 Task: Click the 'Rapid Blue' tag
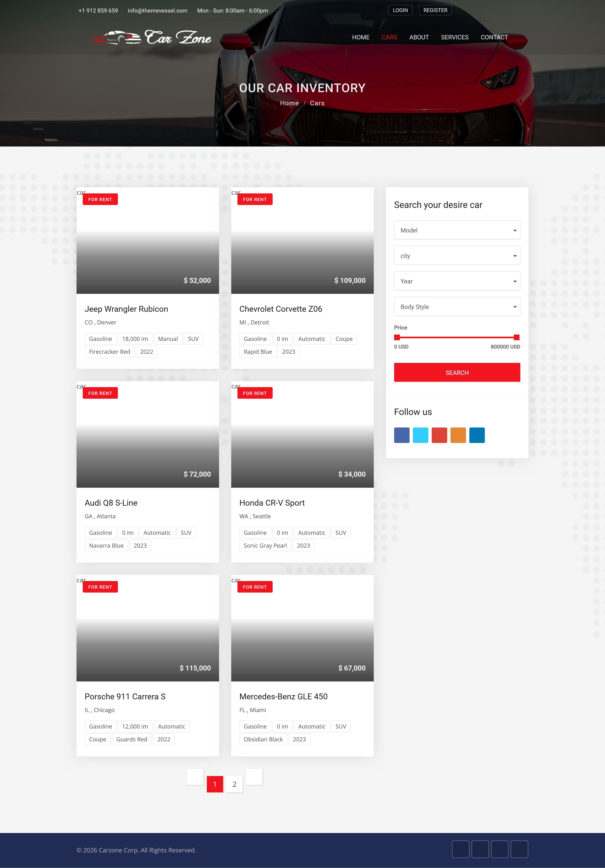(258, 352)
